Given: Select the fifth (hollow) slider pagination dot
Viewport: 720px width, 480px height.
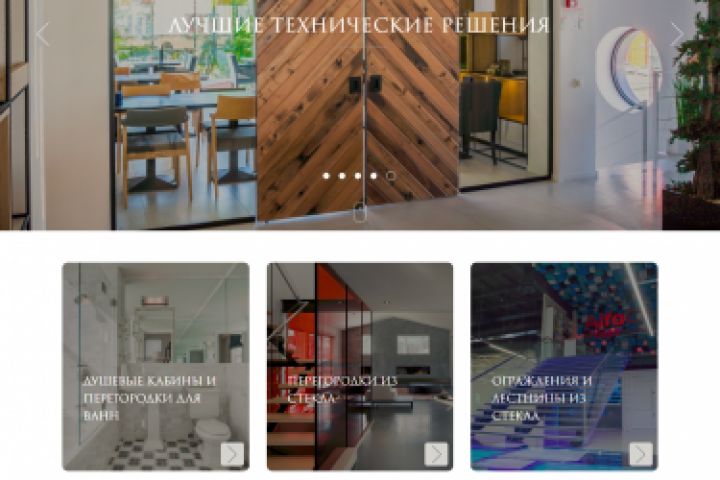Looking at the screenshot, I should point(391,175).
